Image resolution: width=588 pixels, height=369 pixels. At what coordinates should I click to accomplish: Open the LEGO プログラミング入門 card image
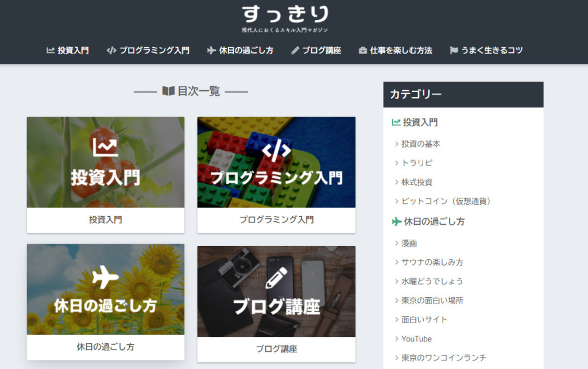click(276, 162)
